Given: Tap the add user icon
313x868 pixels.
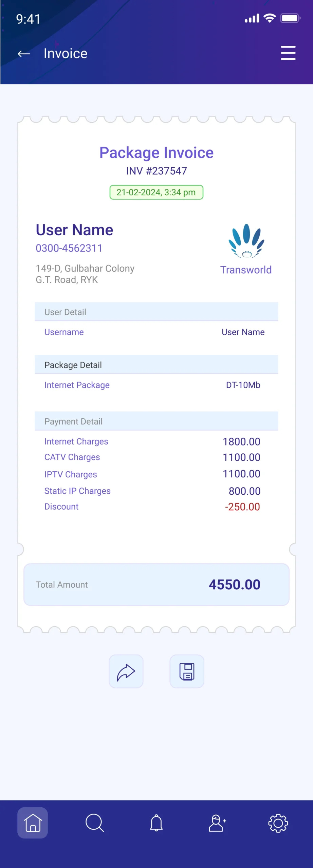Looking at the screenshot, I should pos(217,823).
